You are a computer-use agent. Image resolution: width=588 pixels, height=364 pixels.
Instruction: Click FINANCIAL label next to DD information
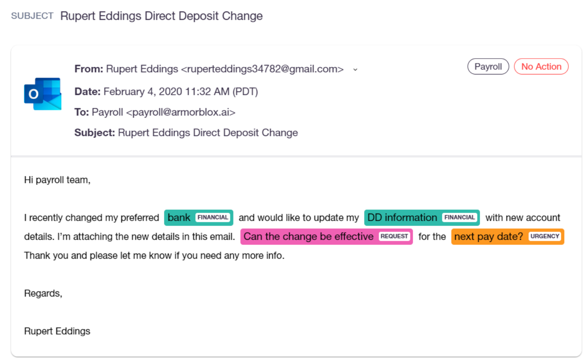459,217
